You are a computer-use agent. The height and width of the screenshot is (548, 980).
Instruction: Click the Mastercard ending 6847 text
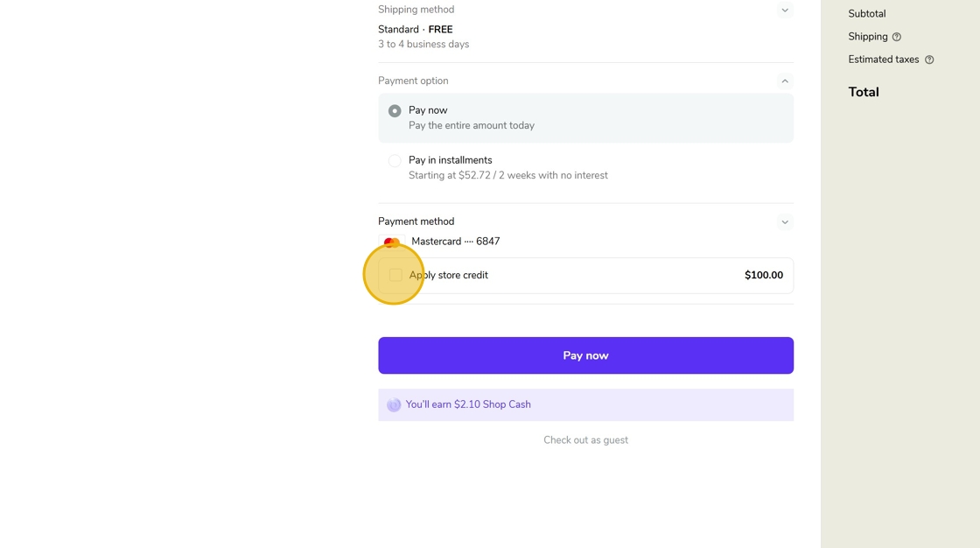click(456, 242)
